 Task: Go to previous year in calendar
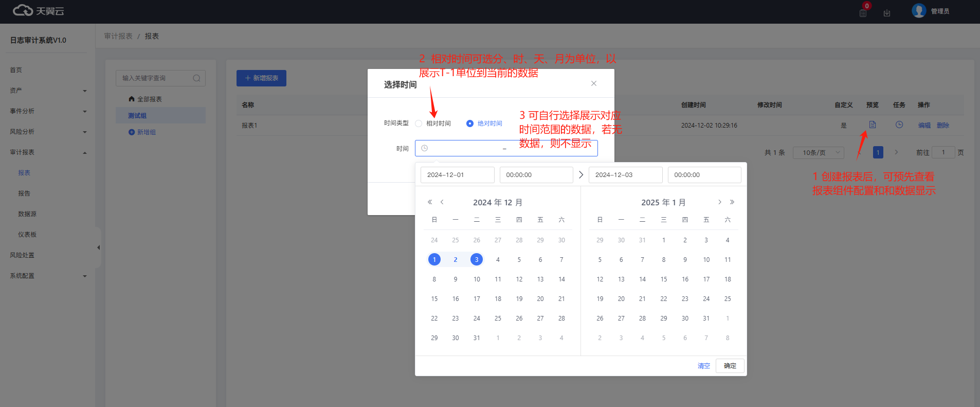[430, 202]
